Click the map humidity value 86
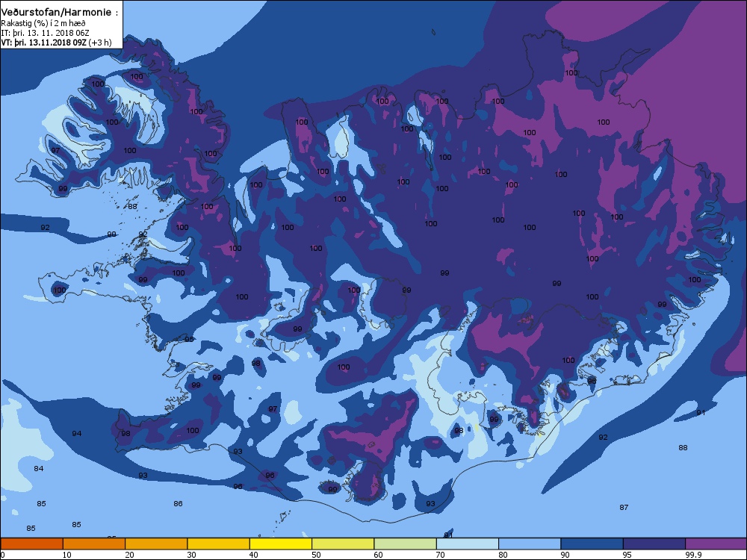This screenshot has width=747, height=560. click(178, 503)
